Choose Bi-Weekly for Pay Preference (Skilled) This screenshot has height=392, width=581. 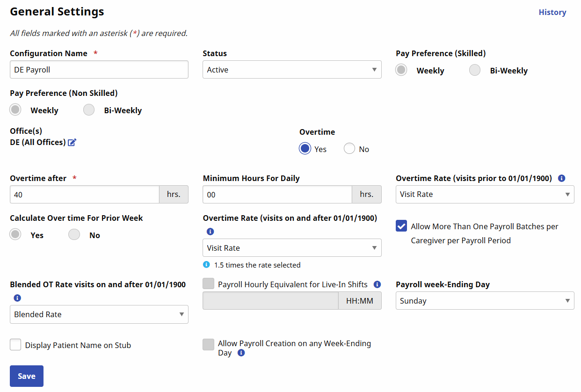tap(475, 70)
